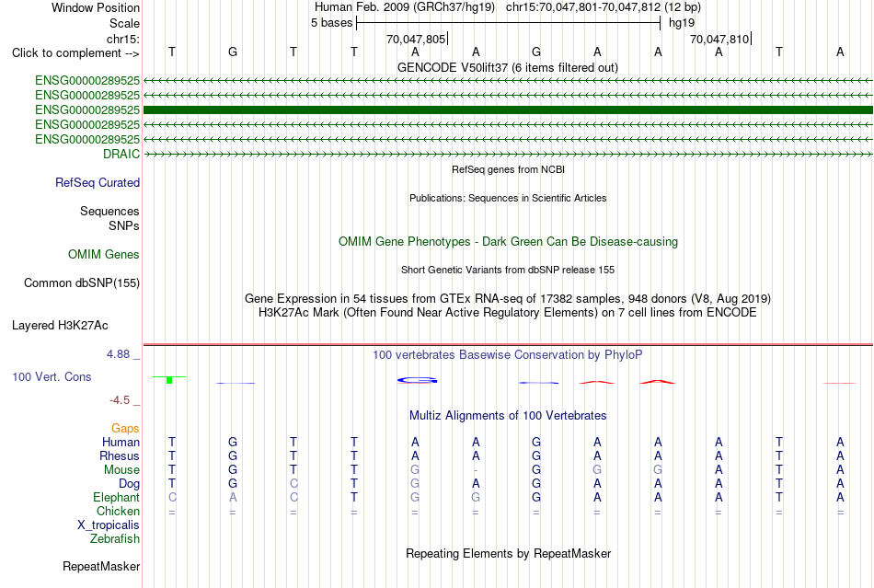Open the OMIM Genes track label

tap(104, 254)
